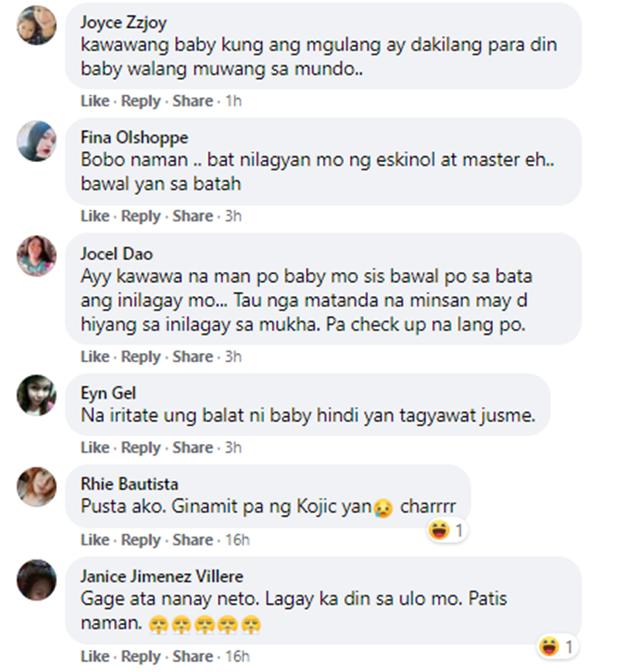Like Joyce Zzjoy's comment
This screenshot has width=629, height=672.
pyautogui.click(x=95, y=101)
